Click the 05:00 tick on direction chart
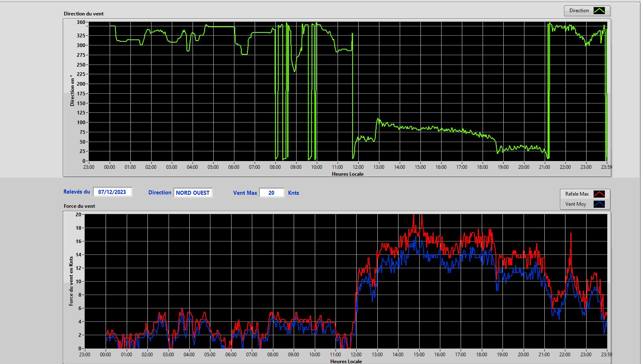This screenshot has width=641, height=364. (213, 167)
